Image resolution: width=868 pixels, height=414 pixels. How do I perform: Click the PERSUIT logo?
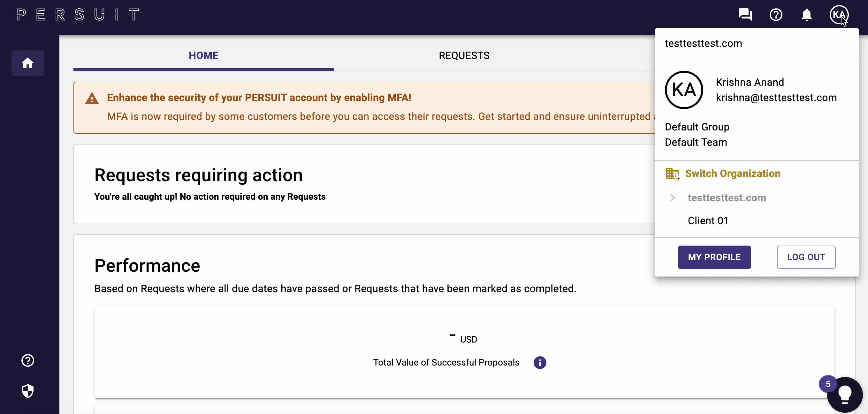(78, 14)
